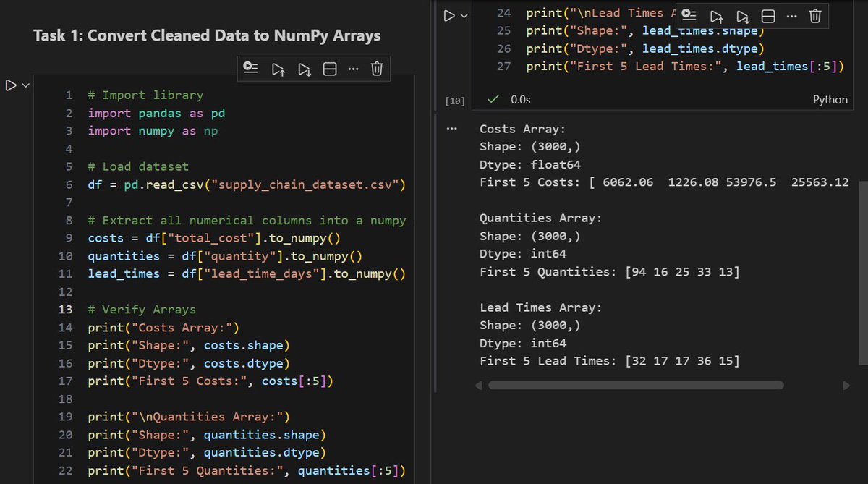Click the horizontal output scrollbar thumb
This screenshot has width=868, height=484.
(x=636, y=386)
